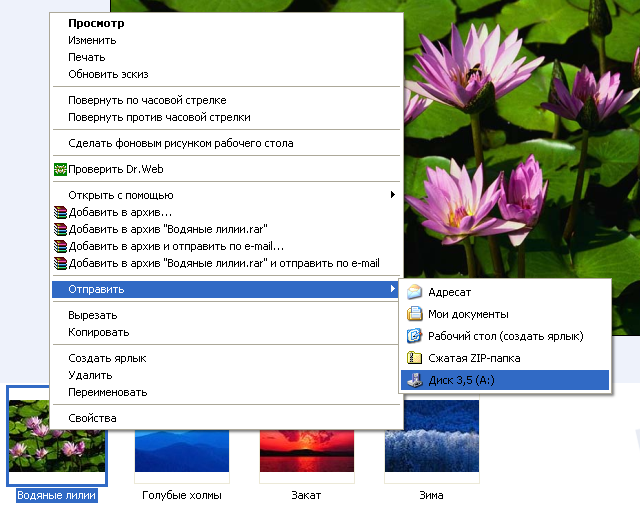Send to 'Мои документы' in submenu
Viewport: 640px width, 506px height.
point(505,314)
